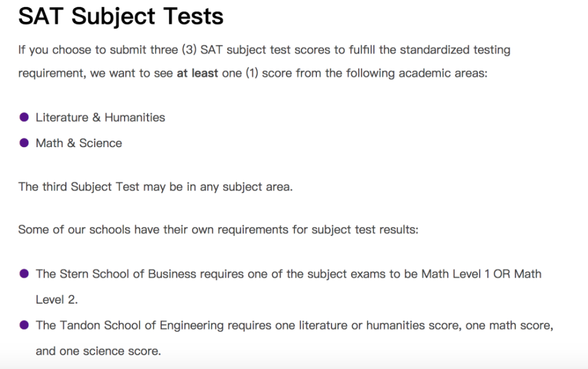Click the "Math Level 1 OR Math" text
This screenshot has height=369, width=588.
coord(482,274)
